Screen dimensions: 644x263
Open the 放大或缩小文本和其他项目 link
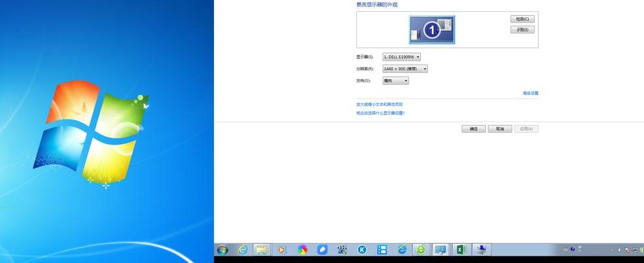[379, 105]
